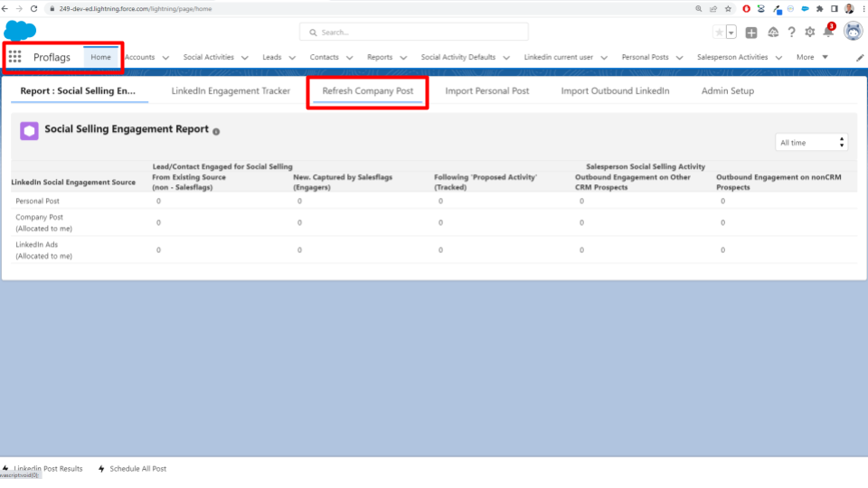868x488 pixels.
Task: Open the favorites list dropdown arrow
Action: [731, 33]
